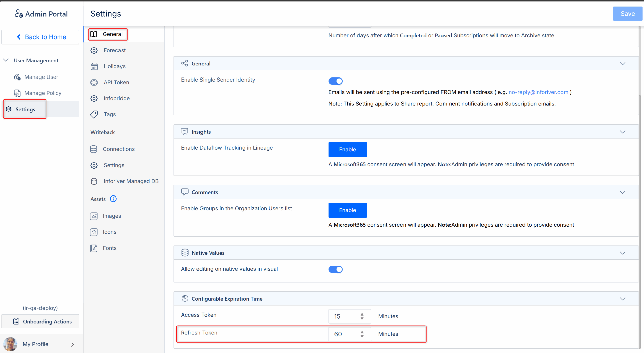Image resolution: width=644 pixels, height=353 pixels.
Task: Collapse the User Management tree
Action: [x=6, y=60]
